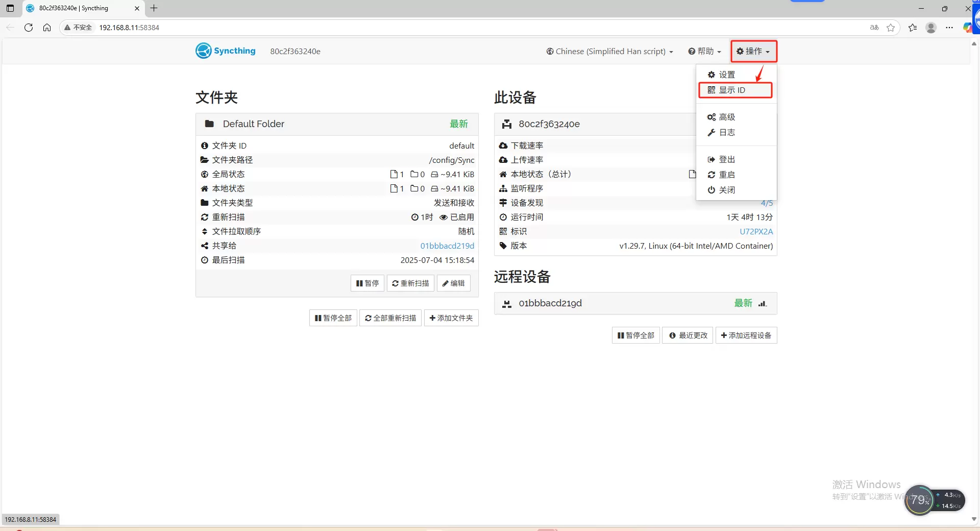Click the 80c2f363240e device icon under 此设备

pyautogui.click(x=506, y=124)
